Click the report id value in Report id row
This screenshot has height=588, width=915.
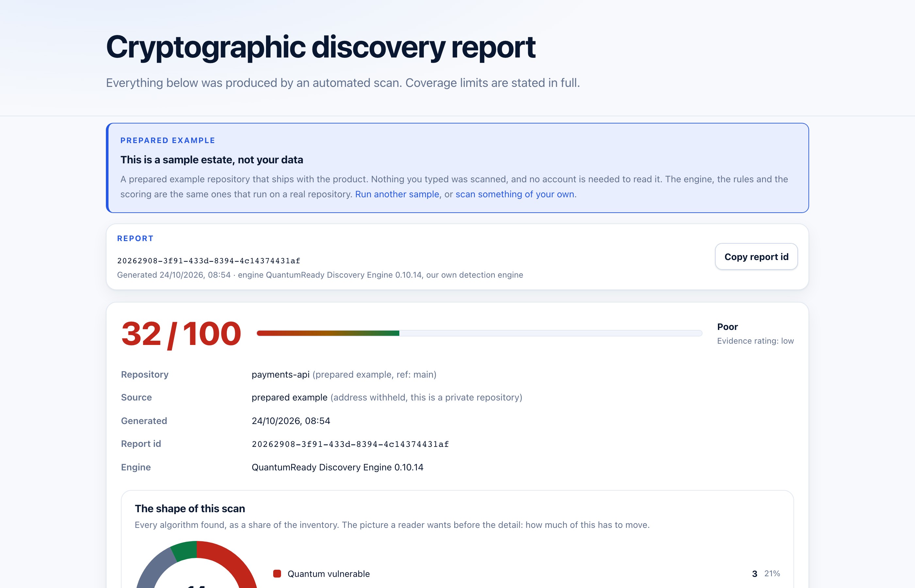point(350,444)
